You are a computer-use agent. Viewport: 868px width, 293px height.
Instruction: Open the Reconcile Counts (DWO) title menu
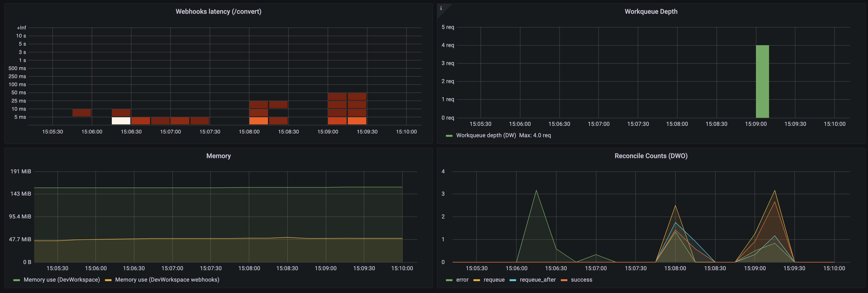651,156
